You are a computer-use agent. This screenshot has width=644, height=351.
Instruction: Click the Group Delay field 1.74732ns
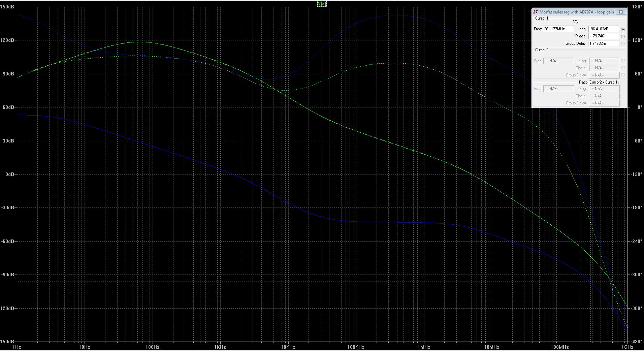click(604, 43)
